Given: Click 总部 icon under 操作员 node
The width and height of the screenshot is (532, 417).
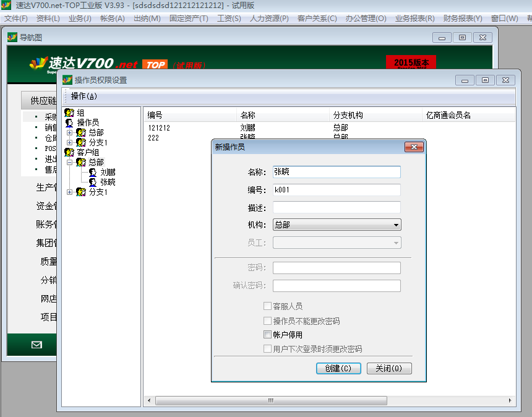Looking at the screenshot, I should (x=81, y=132).
